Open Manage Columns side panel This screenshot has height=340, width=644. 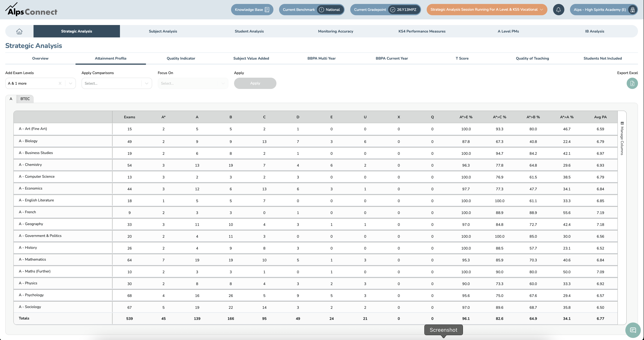pyautogui.click(x=622, y=139)
